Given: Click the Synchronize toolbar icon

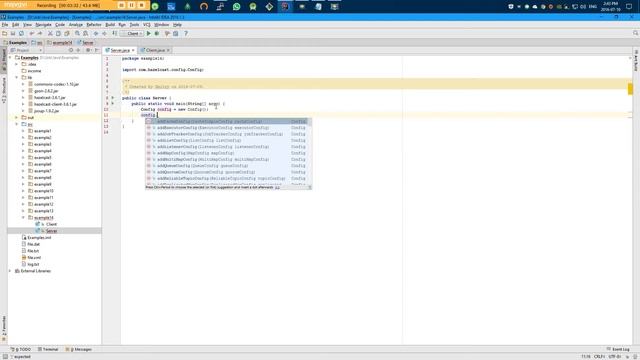Looking at the screenshot, I should tap(21, 33).
